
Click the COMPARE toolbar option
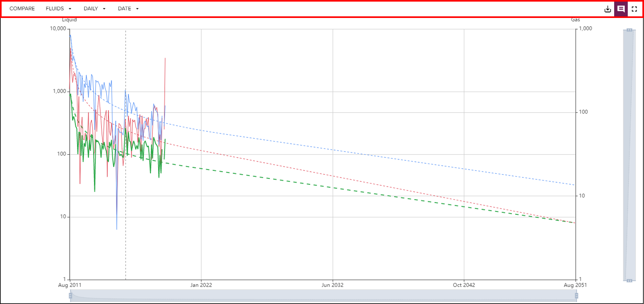[x=22, y=9]
